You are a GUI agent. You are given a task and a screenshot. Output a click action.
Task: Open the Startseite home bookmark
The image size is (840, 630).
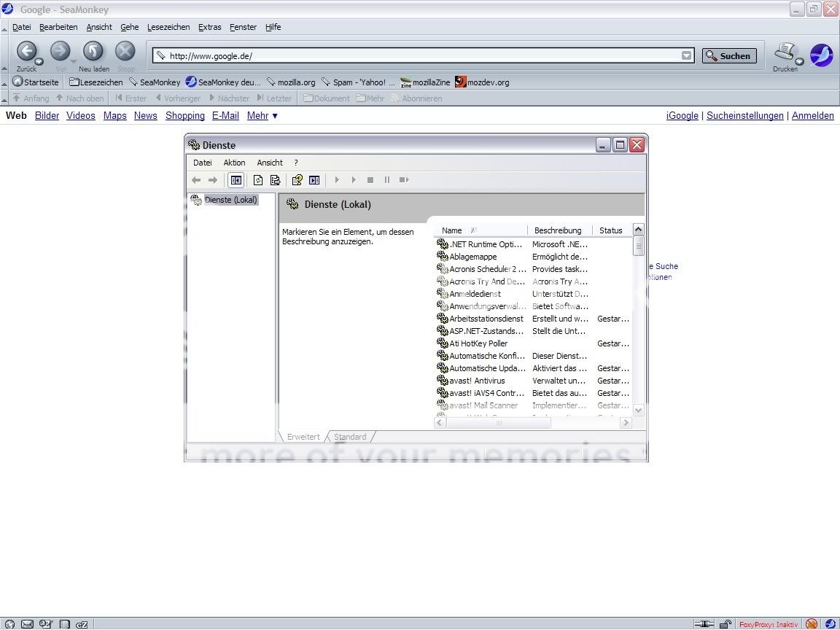click(x=36, y=82)
